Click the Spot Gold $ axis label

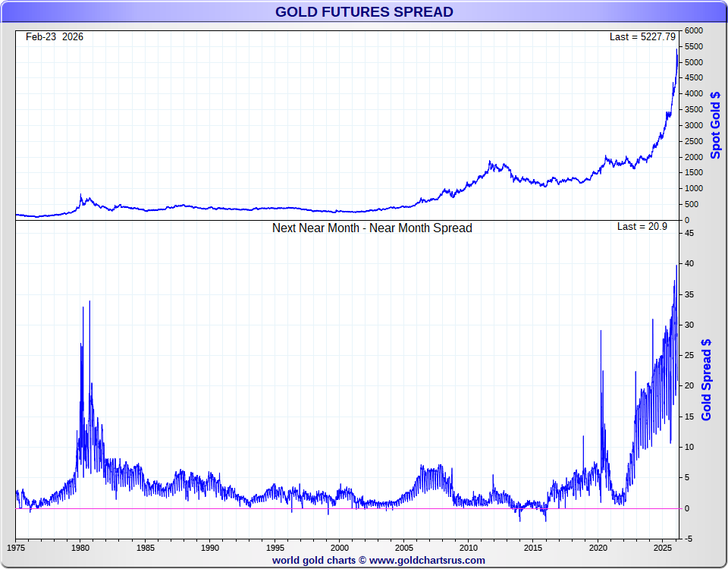[x=716, y=125]
